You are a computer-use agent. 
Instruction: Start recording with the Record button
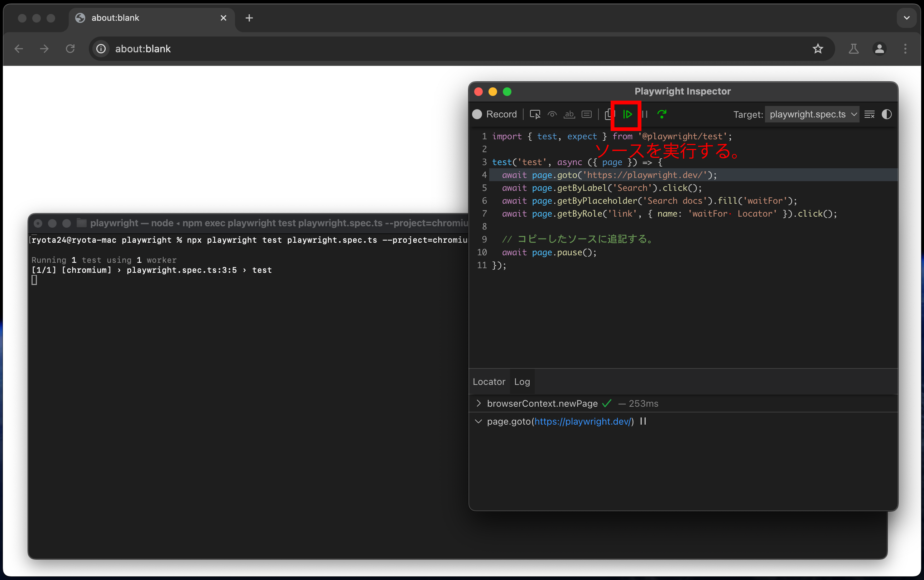pos(495,114)
